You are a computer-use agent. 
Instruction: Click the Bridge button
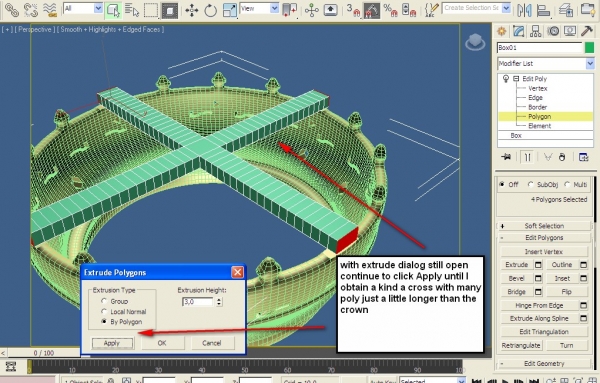coord(516,292)
